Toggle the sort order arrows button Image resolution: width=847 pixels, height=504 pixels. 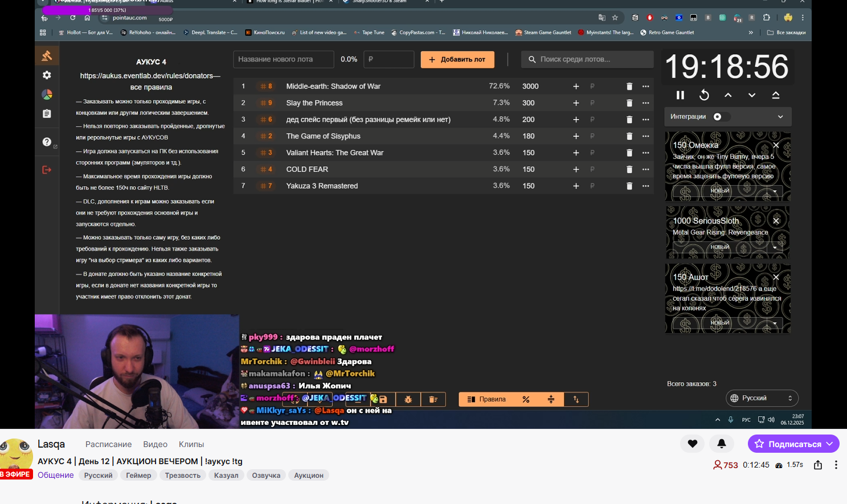(576, 399)
